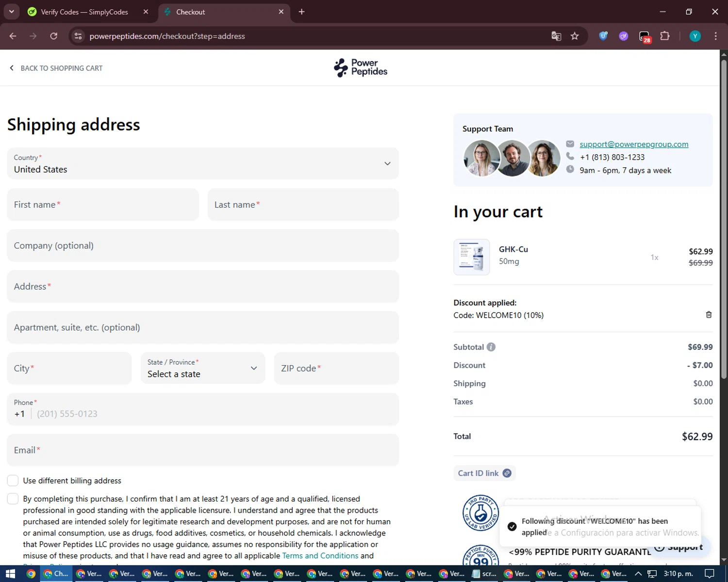Expand the State / Province dropdown
728x582 pixels.
[203, 368]
